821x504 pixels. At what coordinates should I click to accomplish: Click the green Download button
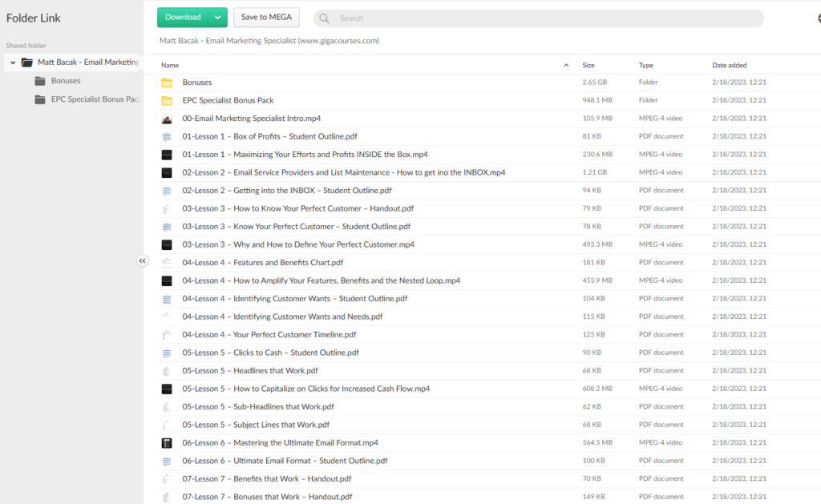tap(183, 17)
